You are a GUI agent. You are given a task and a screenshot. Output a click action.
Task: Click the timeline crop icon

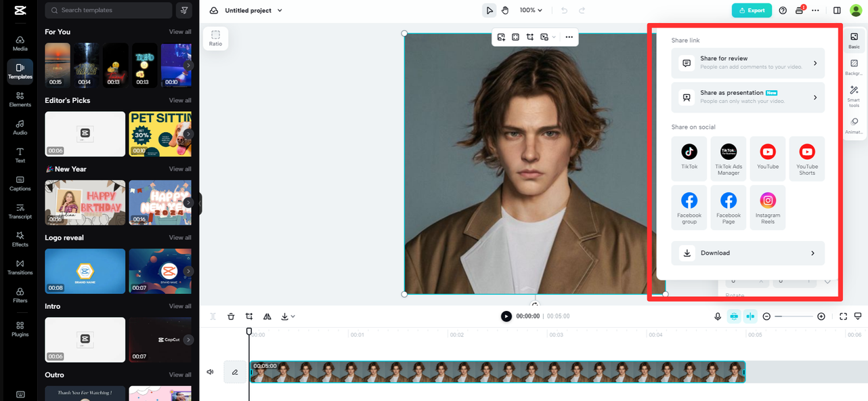pyautogui.click(x=249, y=316)
